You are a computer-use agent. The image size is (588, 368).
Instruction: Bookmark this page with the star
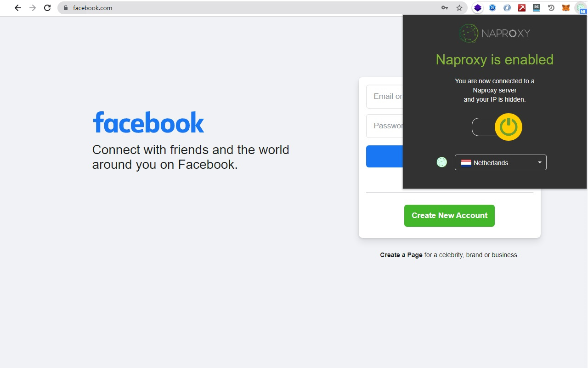point(459,8)
